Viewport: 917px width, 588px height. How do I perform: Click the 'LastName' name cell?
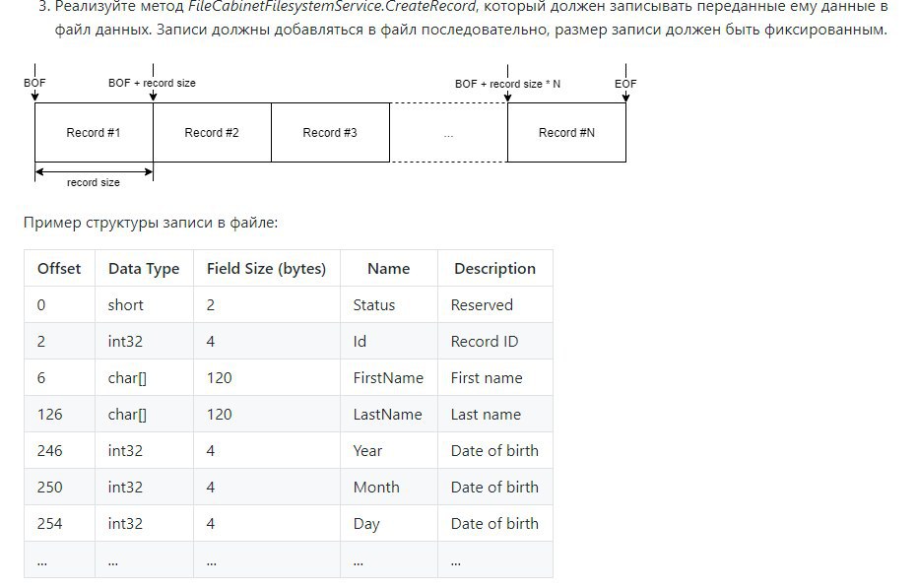coord(389,415)
